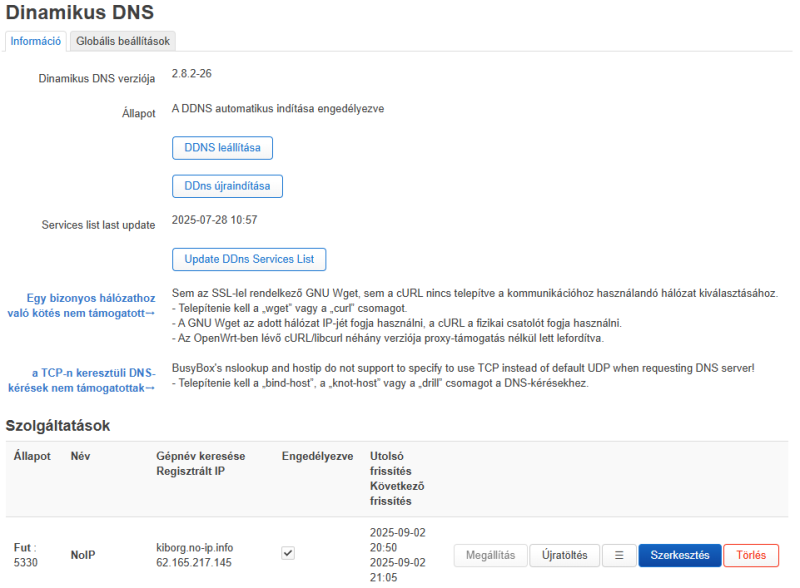Edit the NoIP service via Szerkesztés
Image resolution: width=800 pixels, height=588 pixels.
(x=680, y=555)
